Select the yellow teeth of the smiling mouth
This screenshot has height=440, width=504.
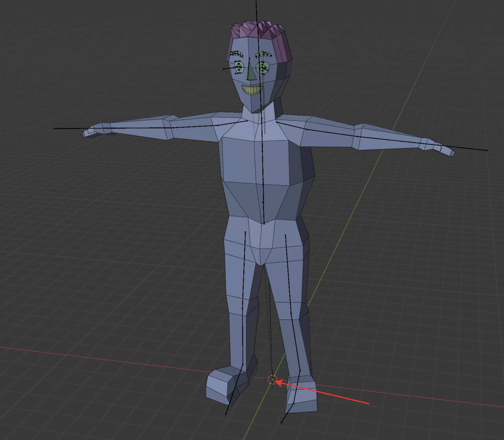tap(252, 90)
